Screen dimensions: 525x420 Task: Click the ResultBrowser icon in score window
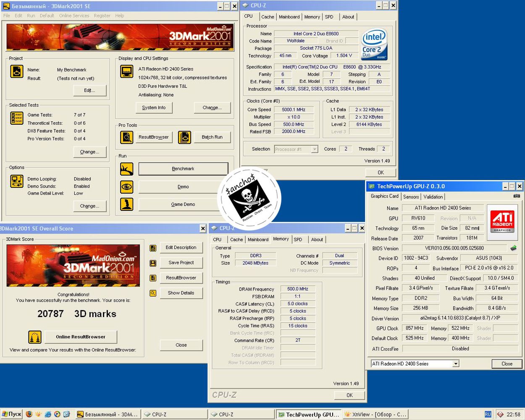(153, 278)
